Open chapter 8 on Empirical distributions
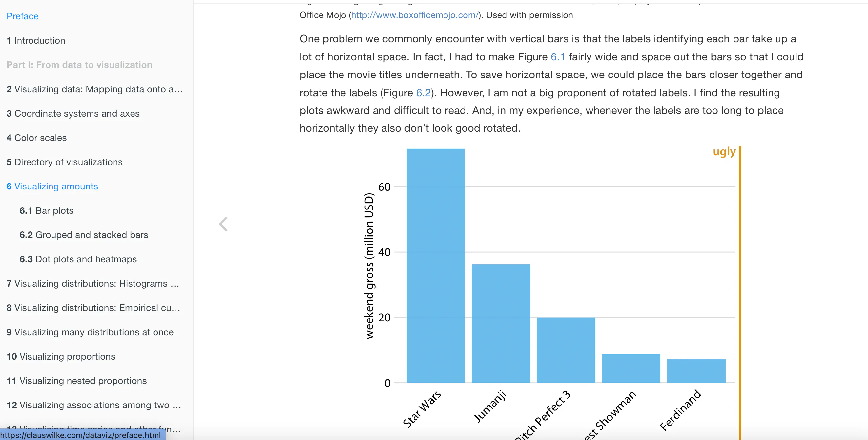Viewport: 868px width, 440px height. click(x=93, y=308)
